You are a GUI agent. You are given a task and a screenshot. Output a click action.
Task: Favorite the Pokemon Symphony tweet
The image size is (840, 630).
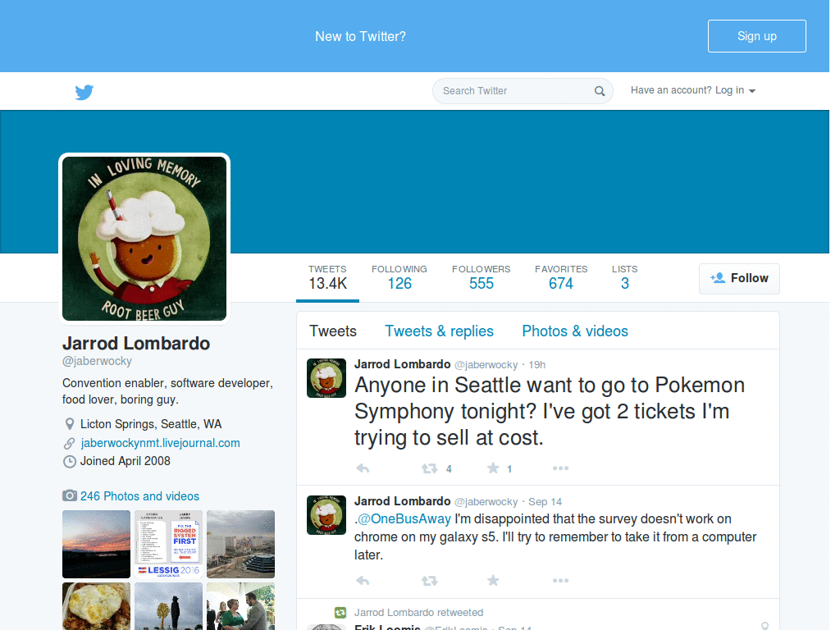coord(493,468)
